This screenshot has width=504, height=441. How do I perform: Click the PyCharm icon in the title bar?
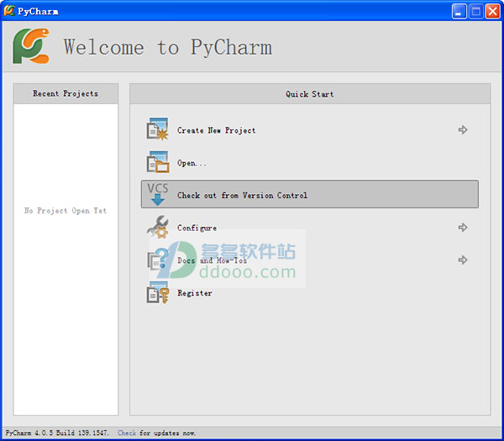coord(9,11)
